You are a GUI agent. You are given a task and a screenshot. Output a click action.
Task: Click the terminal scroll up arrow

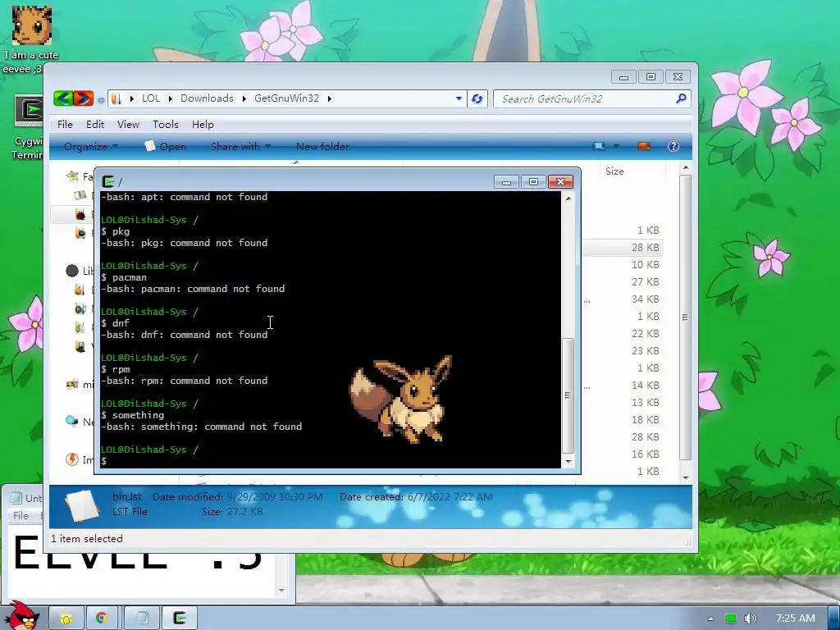tap(568, 199)
